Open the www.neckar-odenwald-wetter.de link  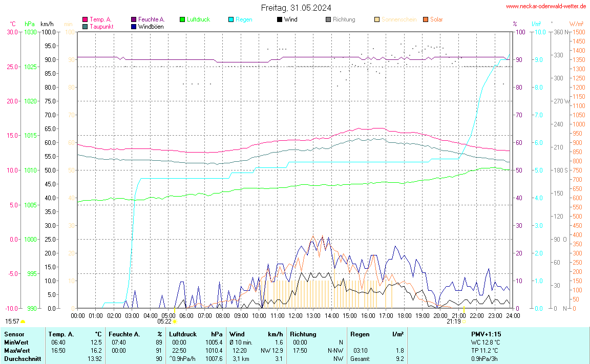click(545, 6)
